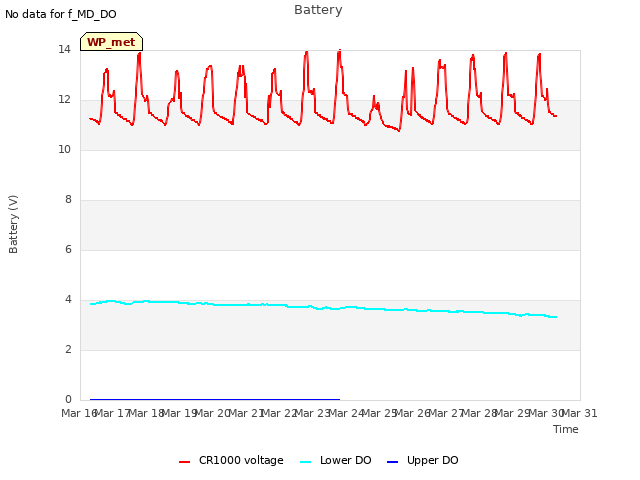Click the 2 y-axis tick label
The height and width of the screenshot is (480, 640).
click(x=68, y=349)
